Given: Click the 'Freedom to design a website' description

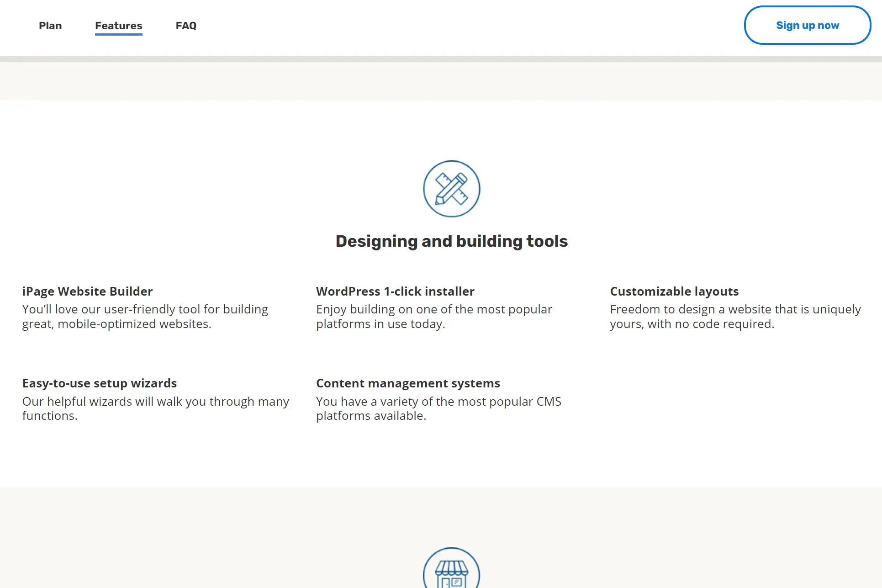Looking at the screenshot, I should pos(735,317).
